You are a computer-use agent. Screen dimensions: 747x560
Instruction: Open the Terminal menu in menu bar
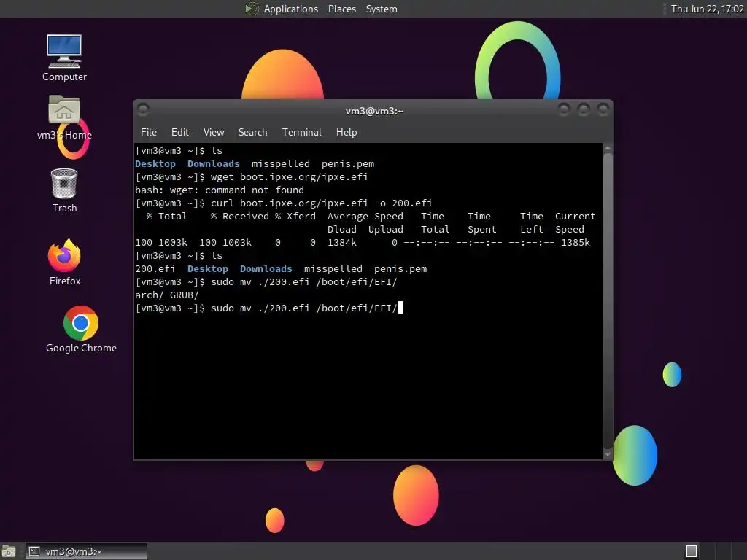[301, 133]
